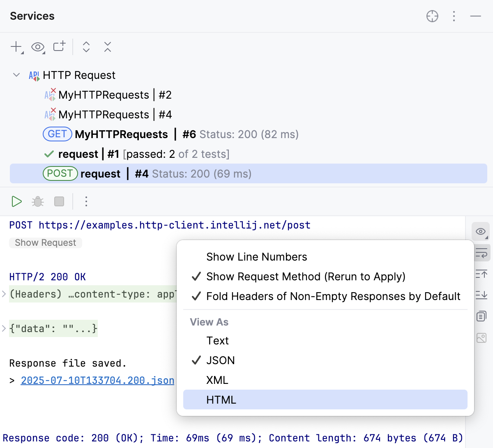Screen dimensions: 493x448
Task: Click Scroll to End icon in gutter
Action: click(x=481, y=295)
